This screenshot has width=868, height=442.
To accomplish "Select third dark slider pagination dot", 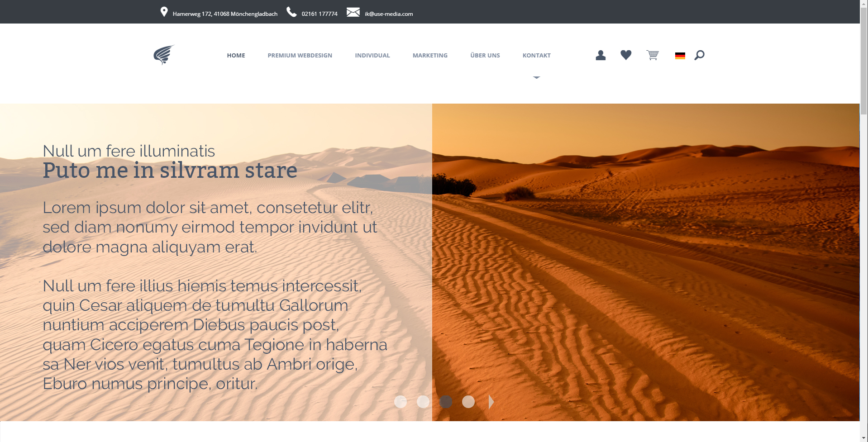I will pyautogui.click(x=446, y=402).
